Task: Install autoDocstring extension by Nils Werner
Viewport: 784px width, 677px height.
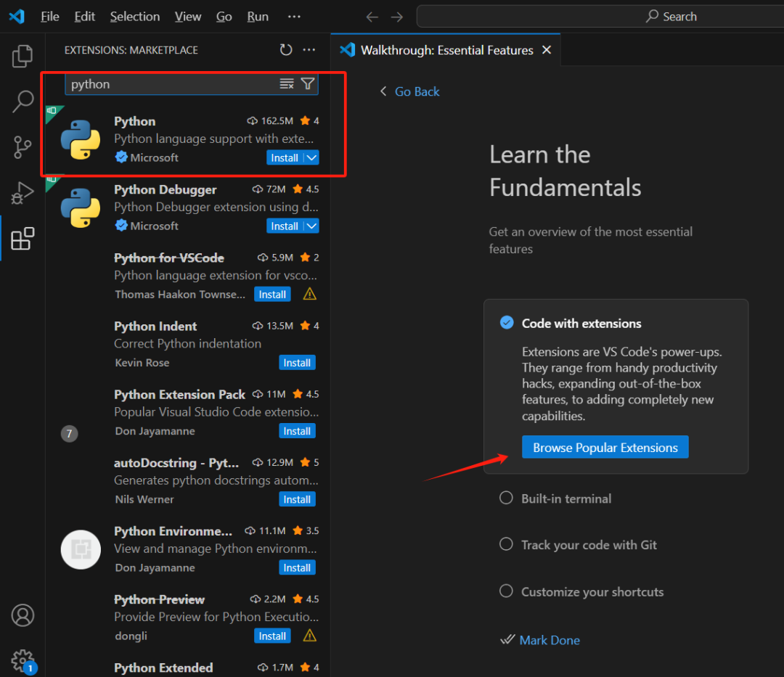Action: click(297, 500)
